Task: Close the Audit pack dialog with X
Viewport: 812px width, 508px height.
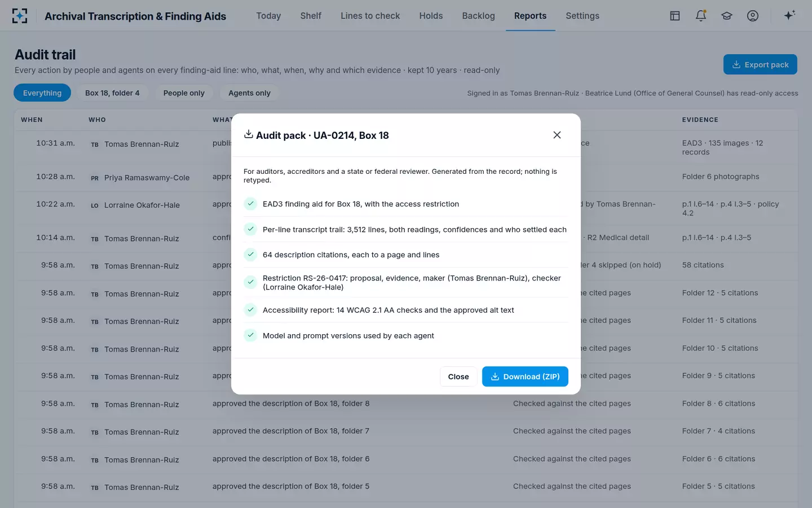Action: [557, 135]
